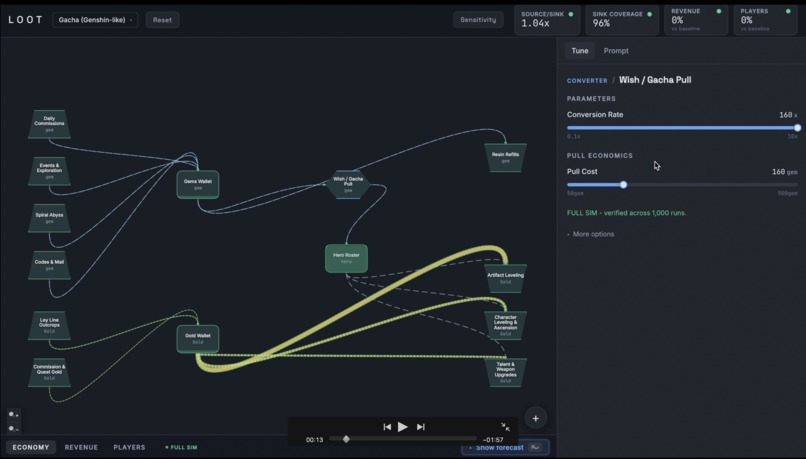Play the video with the play button
The width and height of the screenshot is (806, 459).
click(402, 427)
